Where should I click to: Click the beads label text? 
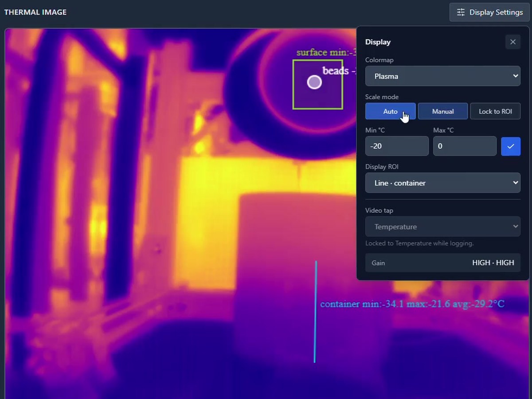tap(340, 70)
